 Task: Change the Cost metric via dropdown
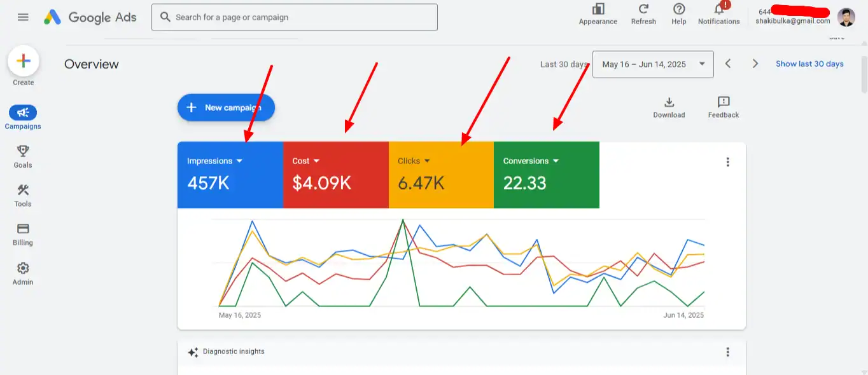[316, 161]
